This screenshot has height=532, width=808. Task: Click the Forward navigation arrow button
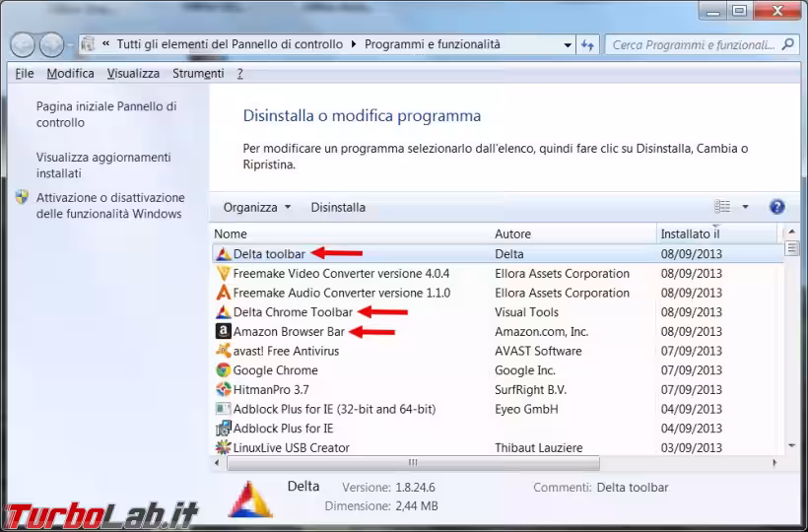click(51, 44)
